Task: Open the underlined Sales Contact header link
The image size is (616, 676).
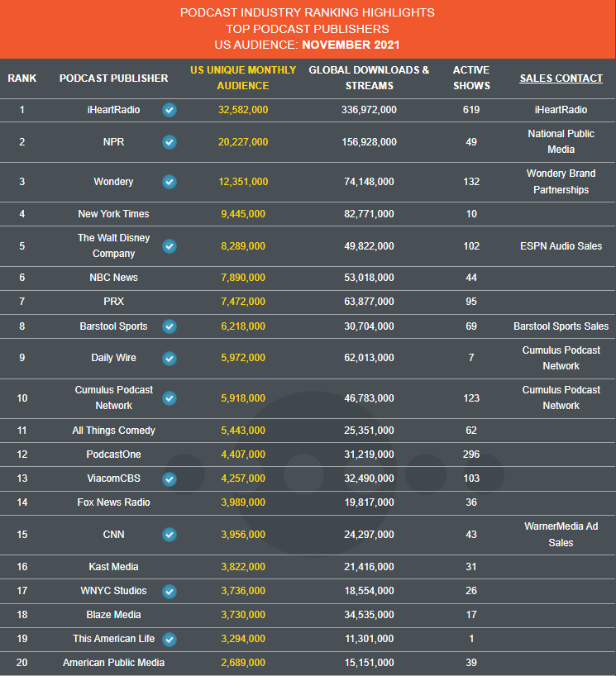Action: click(561, 79)
